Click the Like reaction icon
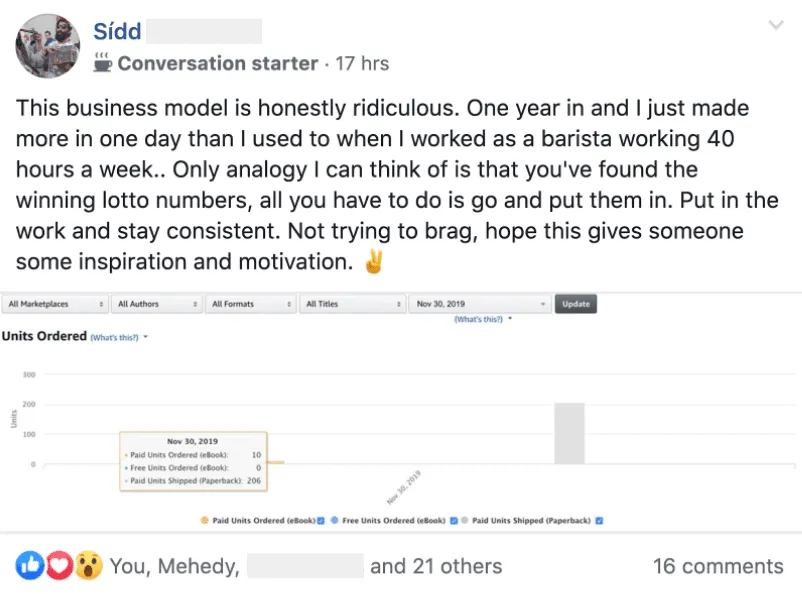The width and height of the screenshot is (802, 594). tap(28, 566)
